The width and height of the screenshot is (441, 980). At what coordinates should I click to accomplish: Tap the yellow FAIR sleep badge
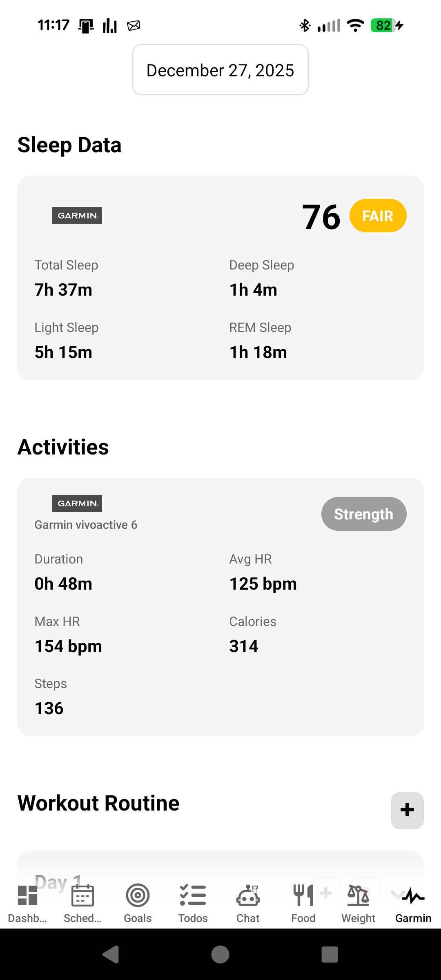click(378, 216)
